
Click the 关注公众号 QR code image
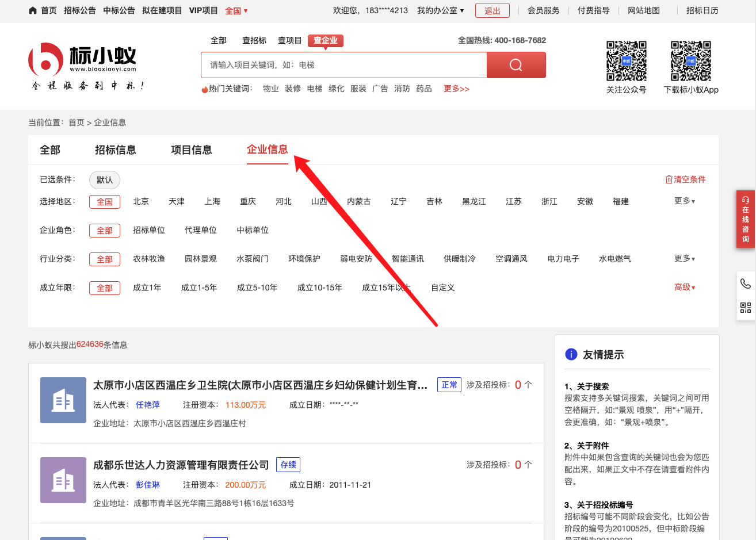(x=626, y=61)
